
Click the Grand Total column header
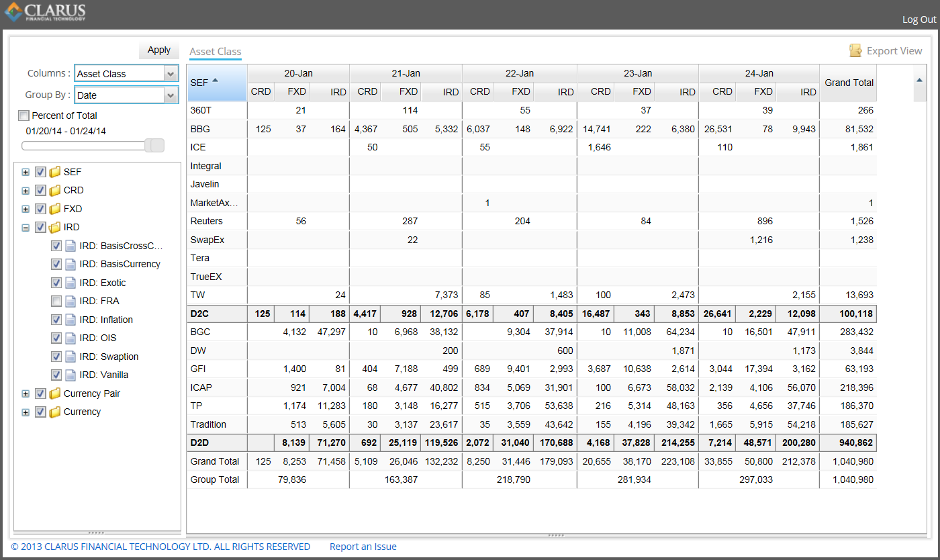click(x=849, y=83)
